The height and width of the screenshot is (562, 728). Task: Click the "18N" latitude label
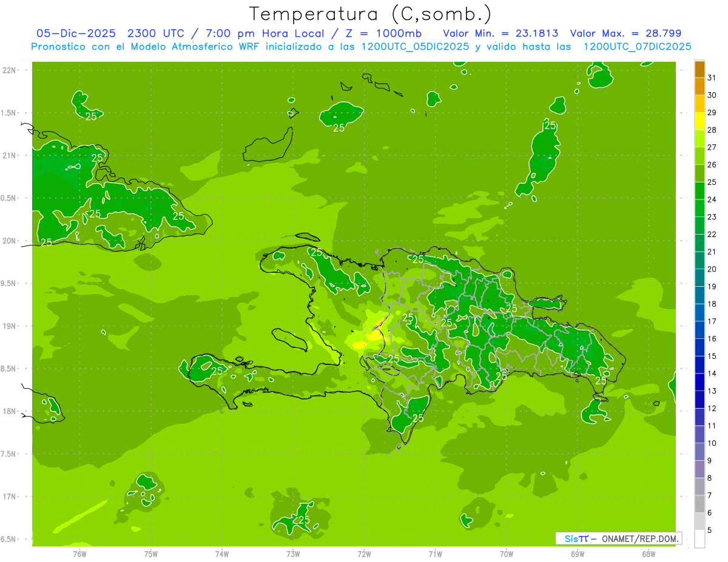tap(9, 411)
